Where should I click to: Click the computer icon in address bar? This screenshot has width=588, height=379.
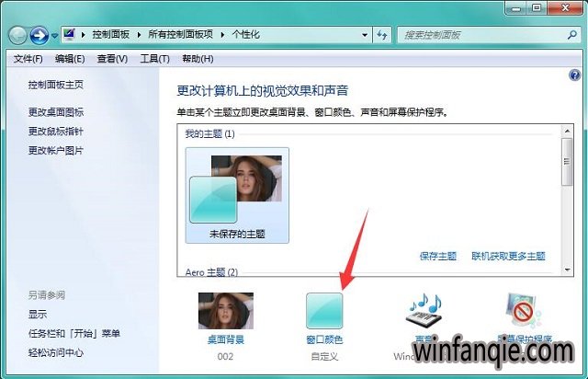[x=69, y=35]
